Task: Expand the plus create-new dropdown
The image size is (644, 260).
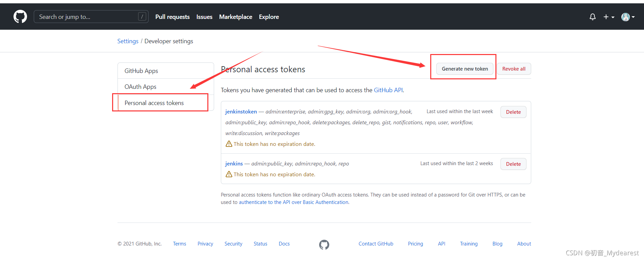Action: click(609, 17)
